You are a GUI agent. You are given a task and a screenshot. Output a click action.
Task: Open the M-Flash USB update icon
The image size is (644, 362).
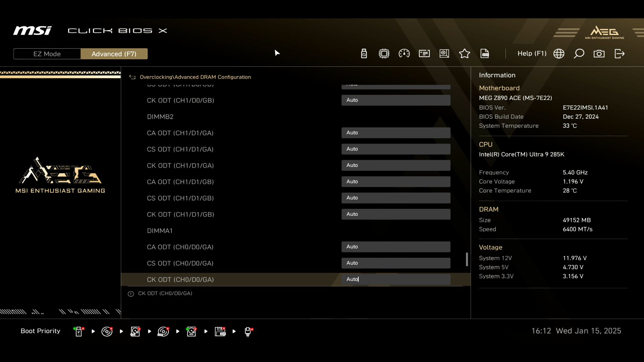click(364, 54)
